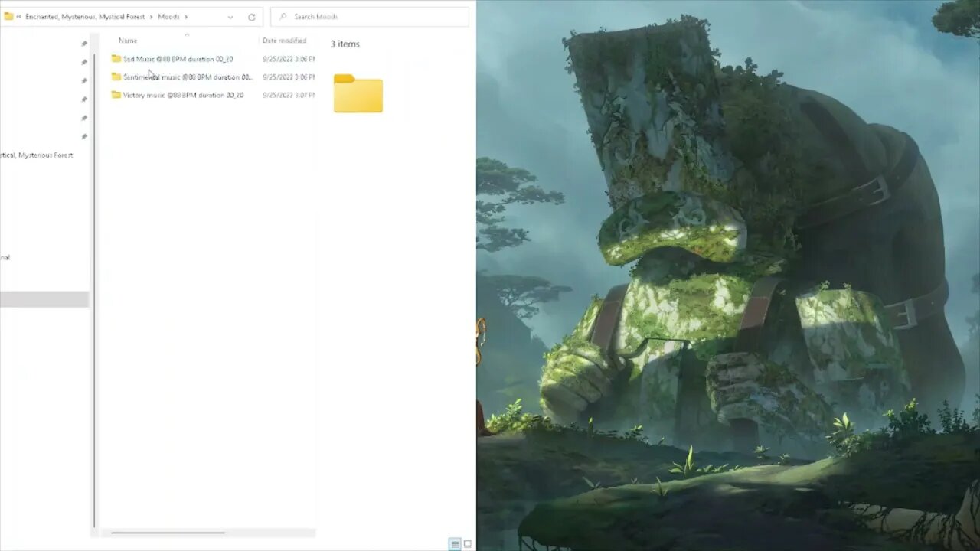
Task: Select the Moods breadcrumb segment
Action: (x=169, y=16)
